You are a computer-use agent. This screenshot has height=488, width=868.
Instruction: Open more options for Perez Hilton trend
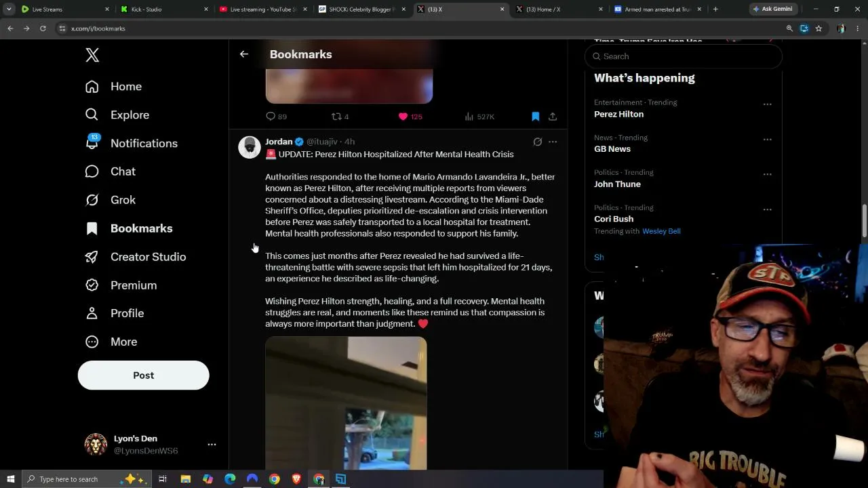click(x=767, y=104)
